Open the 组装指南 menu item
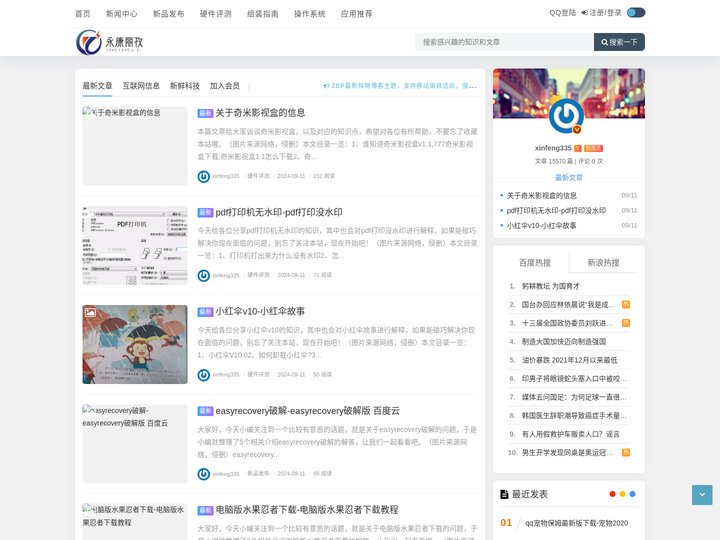This screenshot has height=540, width=720. tap(263, 14)
